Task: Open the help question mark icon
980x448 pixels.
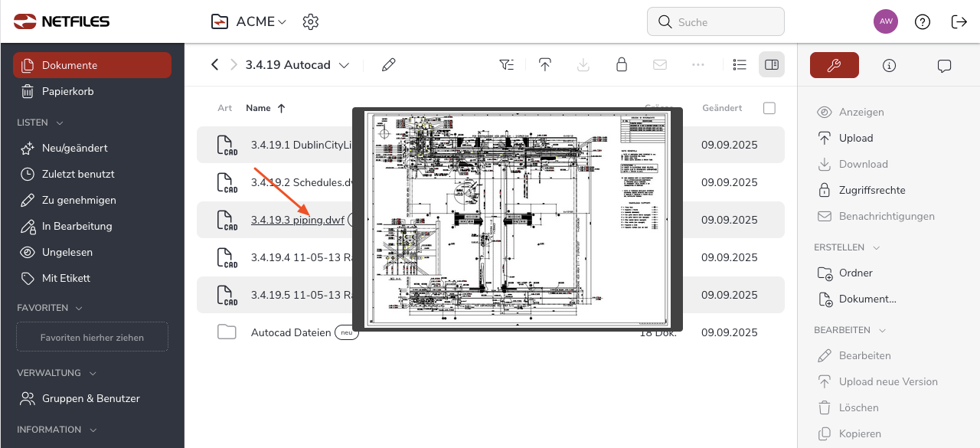Action: (923, 21)
